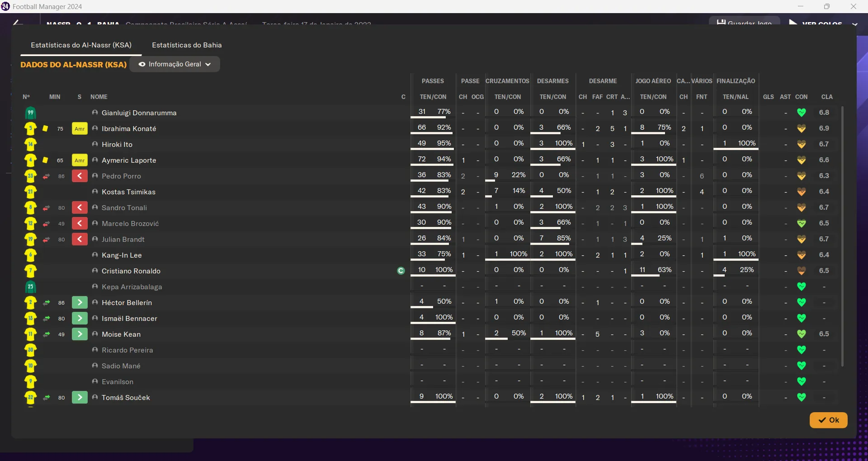Image resolution: width=868 pixels, height=461 pixels.
Task: Click Tomáš Souček's green substituted-on arrow
Action: pyautogui.click(x=80, y=398)
